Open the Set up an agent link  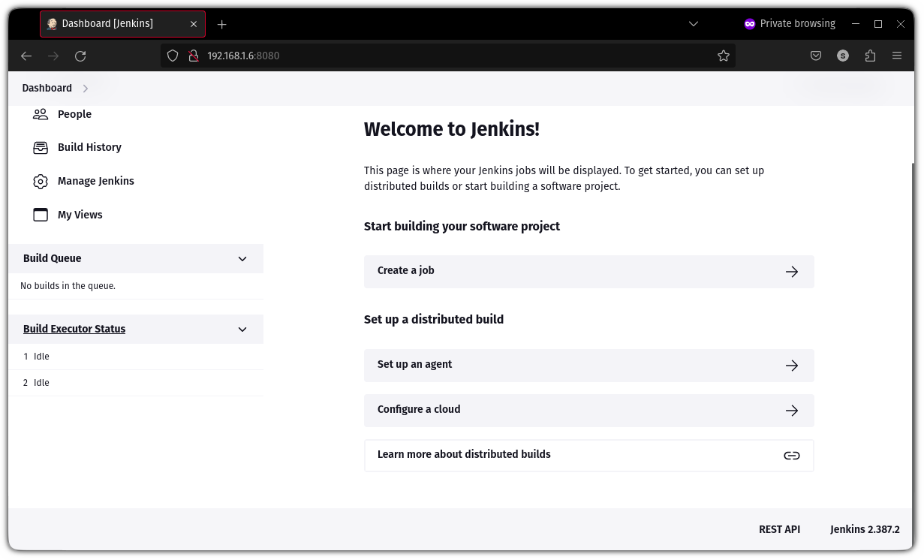[x=414, y=365]
